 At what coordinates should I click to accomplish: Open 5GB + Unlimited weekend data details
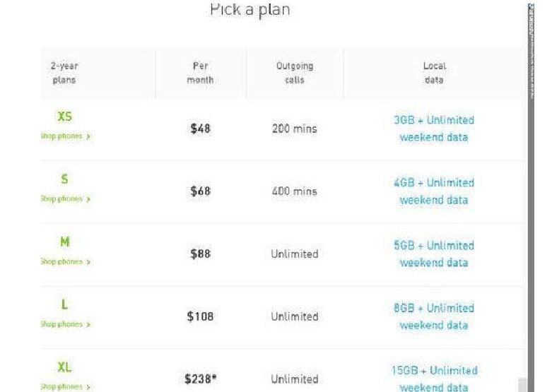433,254
